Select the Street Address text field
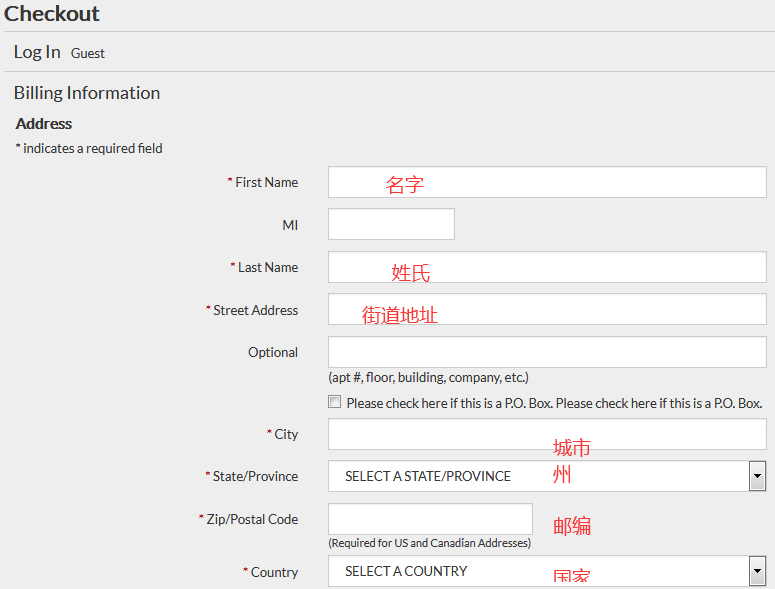The width and height of the screenshot is (775, 589). [547, 310]
